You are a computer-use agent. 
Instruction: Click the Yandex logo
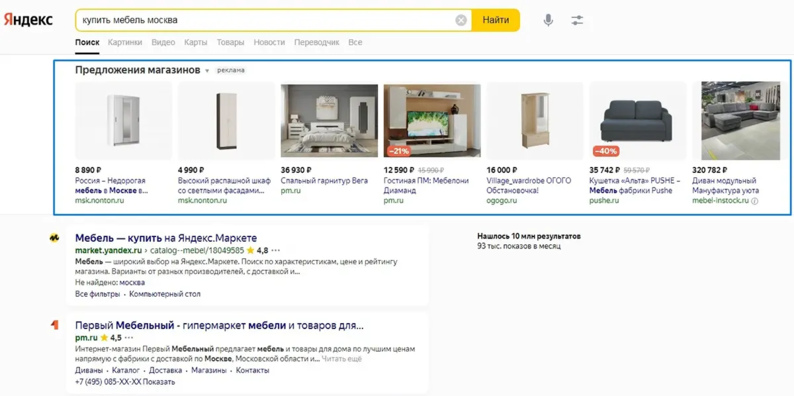pyautogui.click(x=28, y=20)
